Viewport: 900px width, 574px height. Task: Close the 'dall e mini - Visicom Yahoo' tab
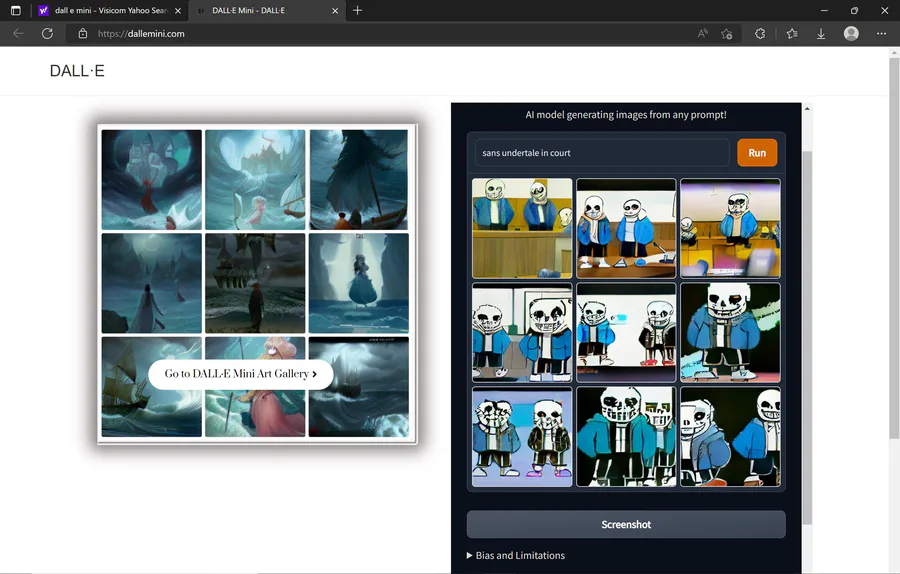[x=178, y=10]
